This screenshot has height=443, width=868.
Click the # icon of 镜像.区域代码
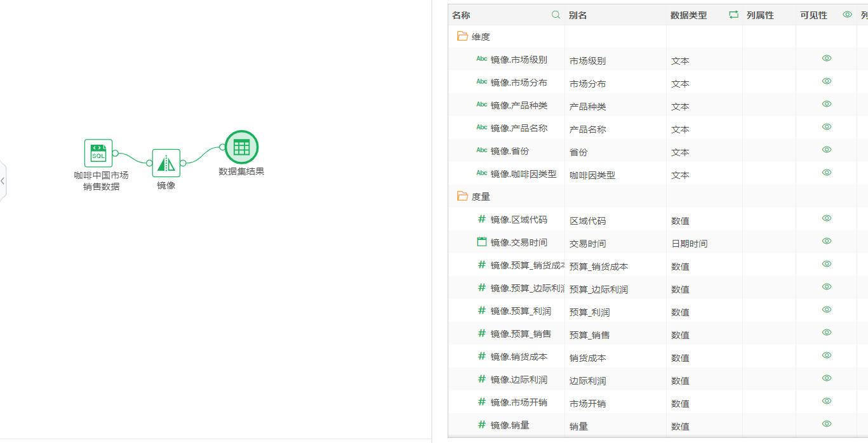(482, 219)
